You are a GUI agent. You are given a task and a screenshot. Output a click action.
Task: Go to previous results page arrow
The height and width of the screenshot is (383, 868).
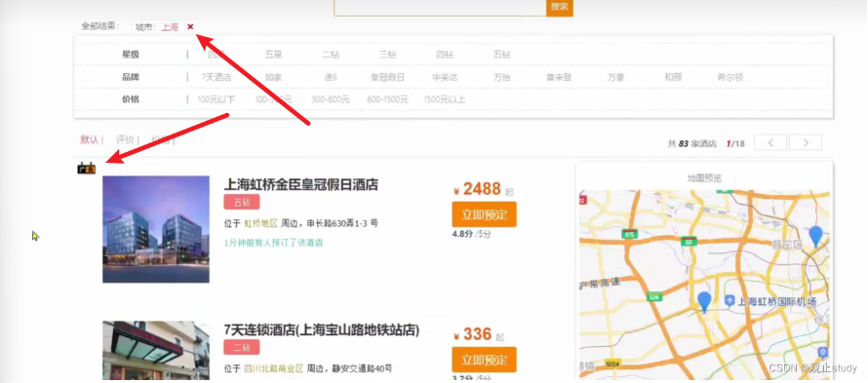click(770, 143)
